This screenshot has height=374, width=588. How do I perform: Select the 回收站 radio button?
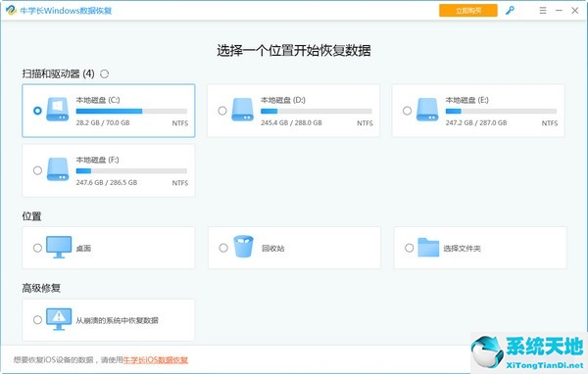[223, 248]
